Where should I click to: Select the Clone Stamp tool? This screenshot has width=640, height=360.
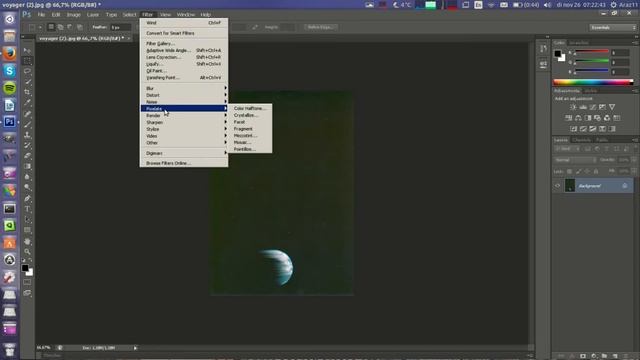click(x=27, y=135)
